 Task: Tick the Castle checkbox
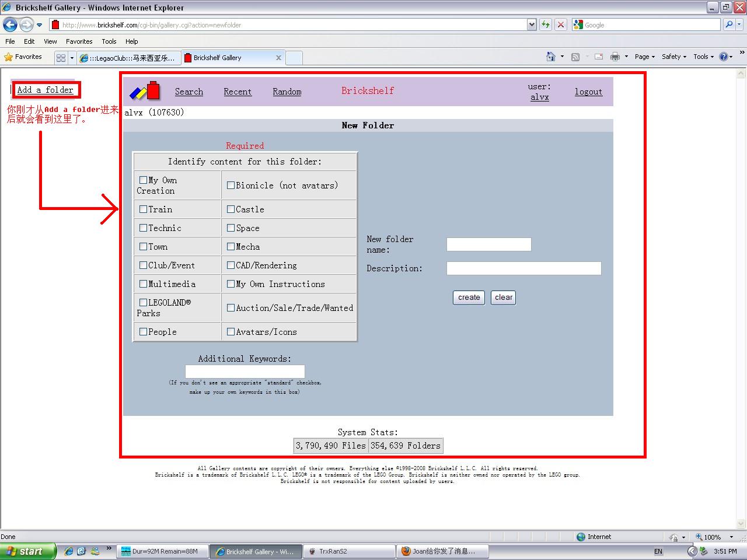(231, 209)
